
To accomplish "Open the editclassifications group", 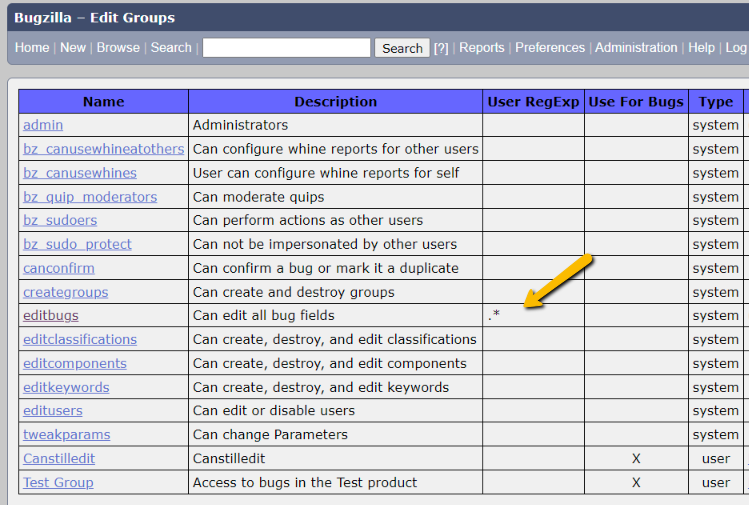I will (80, 339).
